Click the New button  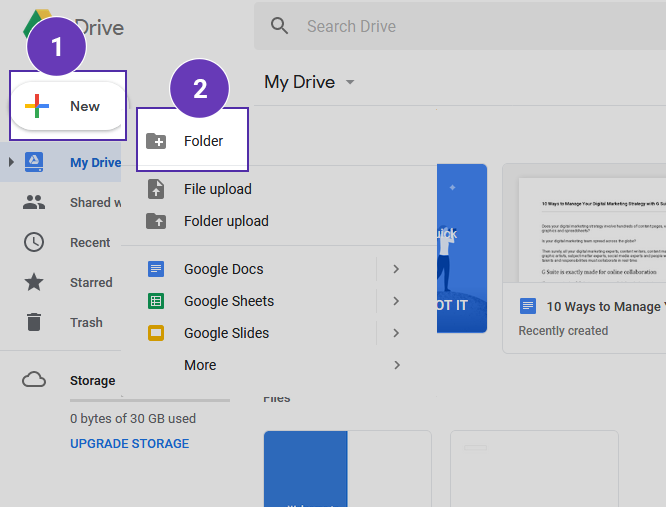68,106
